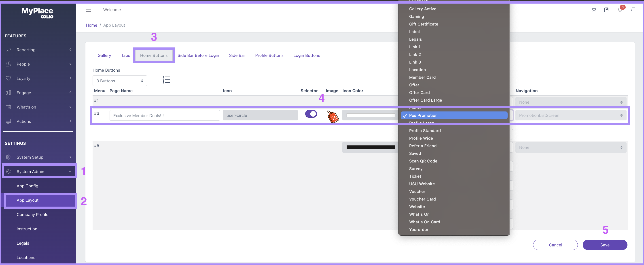This screenshot has height=265, width=644.
Task: Expand the What's on menu
Action: click(70, 107)
